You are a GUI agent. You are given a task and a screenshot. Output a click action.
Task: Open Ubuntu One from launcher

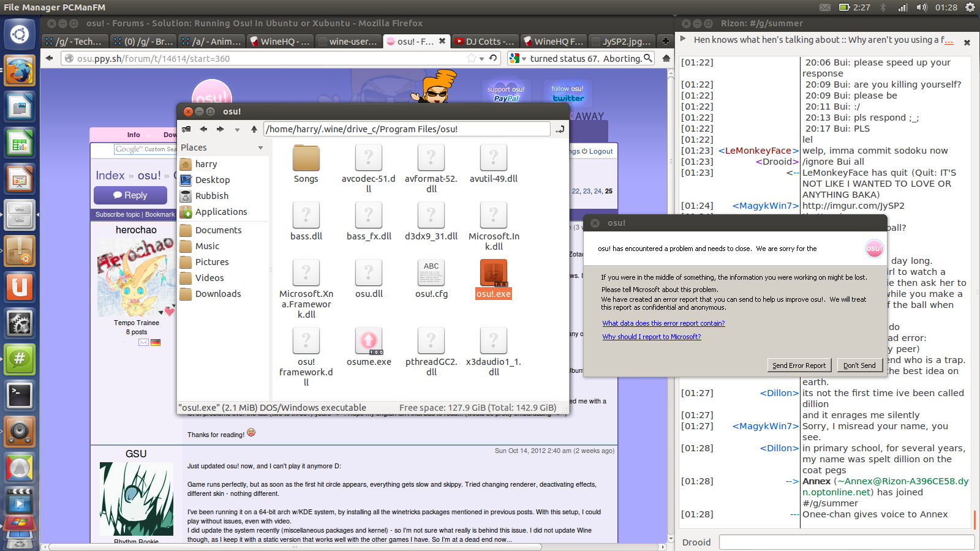tap(20, 287)
